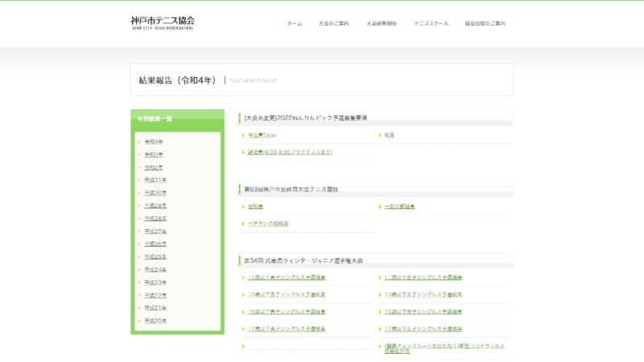Select 平成24年 in the year list

(x=155, y=269)
